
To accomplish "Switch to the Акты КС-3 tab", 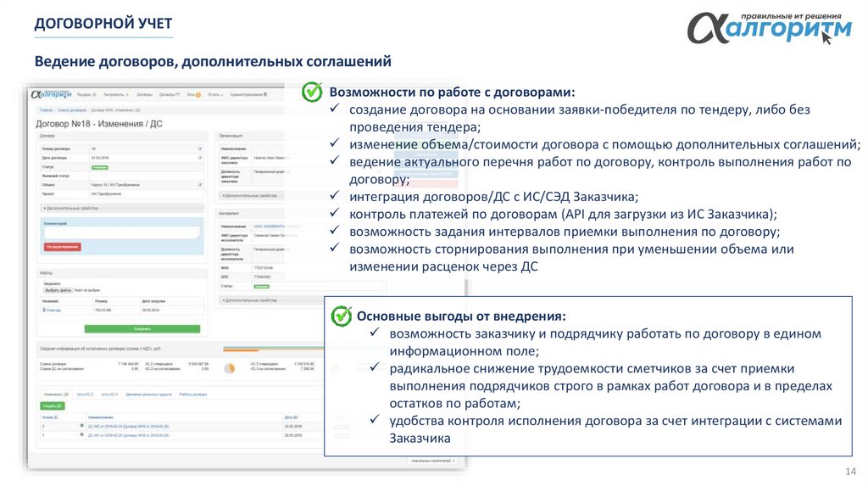I will (x=109, y=395).
